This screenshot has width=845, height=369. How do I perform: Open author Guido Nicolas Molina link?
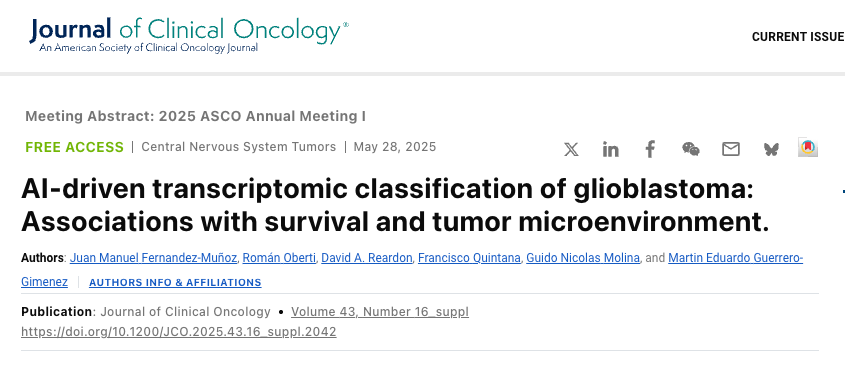coord(583,258)
